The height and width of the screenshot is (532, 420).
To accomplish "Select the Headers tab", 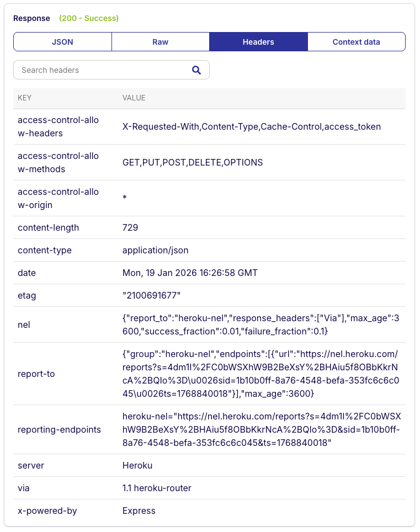I will [258, 41].
